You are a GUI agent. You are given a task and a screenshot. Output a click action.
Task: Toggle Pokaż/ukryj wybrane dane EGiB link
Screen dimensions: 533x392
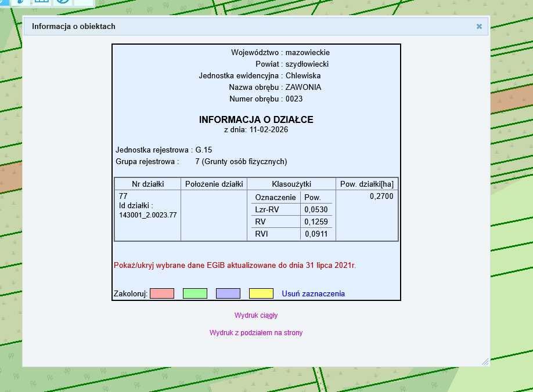235,266
